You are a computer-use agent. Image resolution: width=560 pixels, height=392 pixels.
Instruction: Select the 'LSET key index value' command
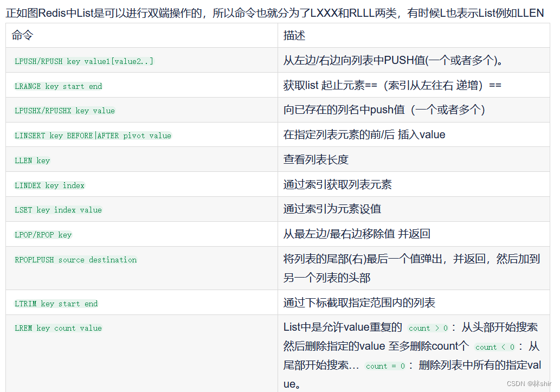click(x=58, y=210)
